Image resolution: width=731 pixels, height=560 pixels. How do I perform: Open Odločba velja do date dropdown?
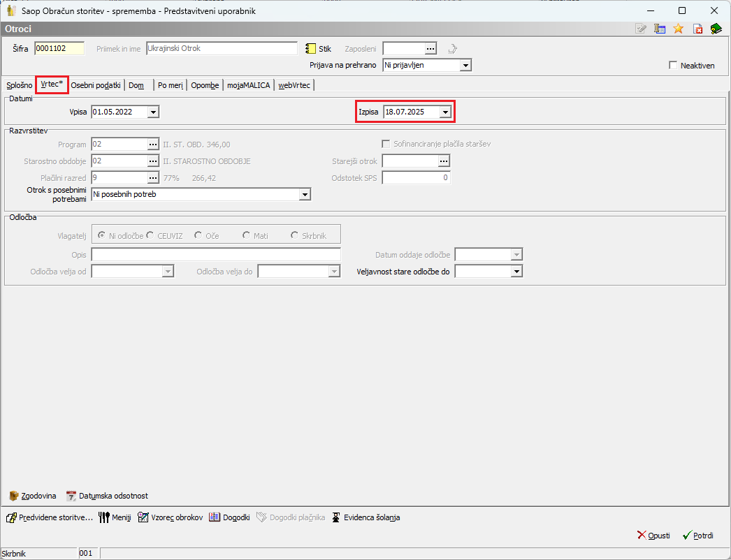[x=334, y=271]
